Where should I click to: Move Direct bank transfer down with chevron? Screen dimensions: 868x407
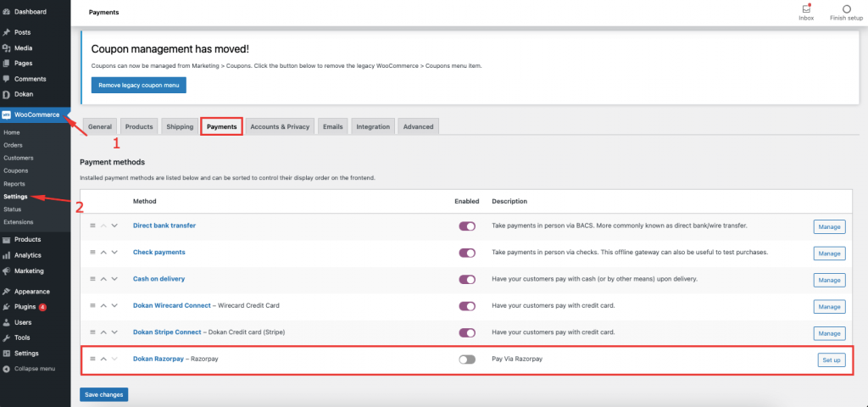tap(114, 226)
